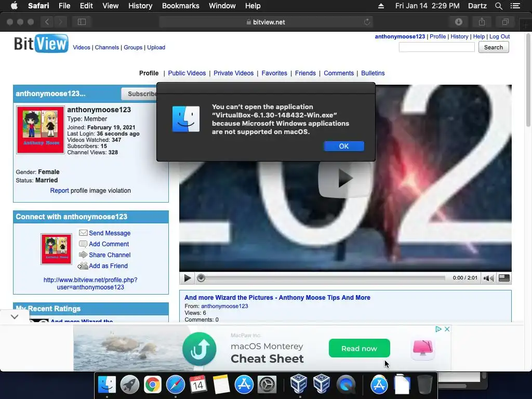The width and height of the screenshot is (532, 399).
Task: Click eject icon in menu bar
Action: click(x=381, y=6)
